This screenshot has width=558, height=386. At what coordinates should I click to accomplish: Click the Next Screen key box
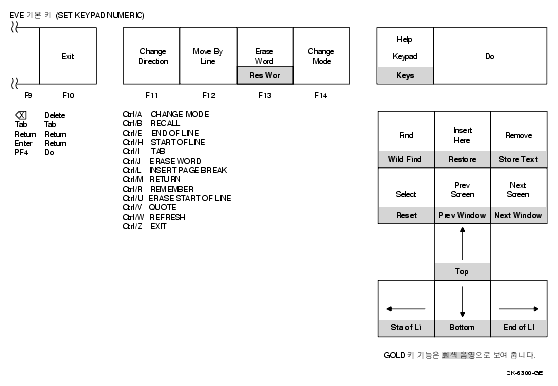[x=519, y=196]
